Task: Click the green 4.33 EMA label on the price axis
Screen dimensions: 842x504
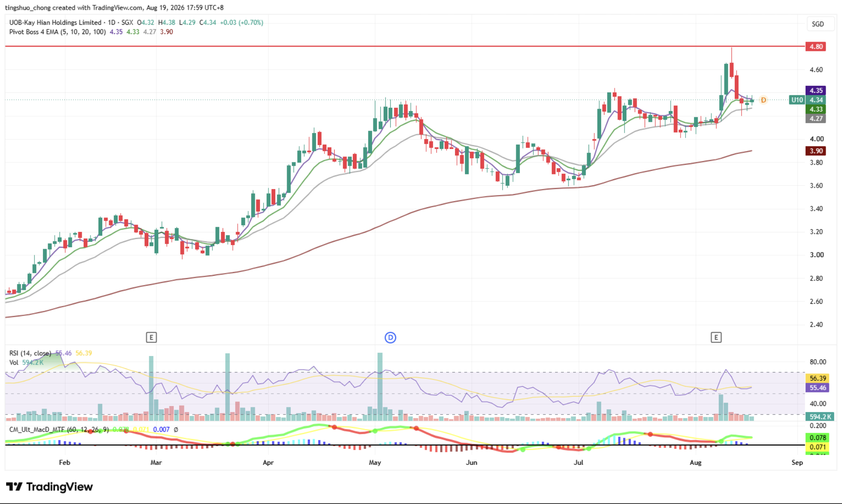Action: (x=816, y=109)
